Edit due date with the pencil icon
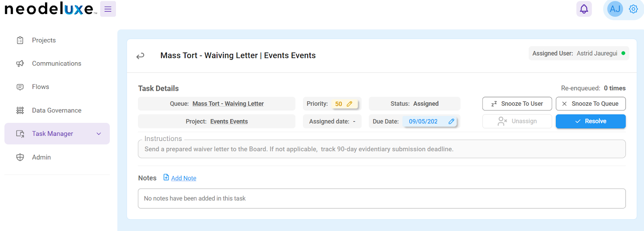The height and width of the screenshot is (231, 644). click(451, 121)
